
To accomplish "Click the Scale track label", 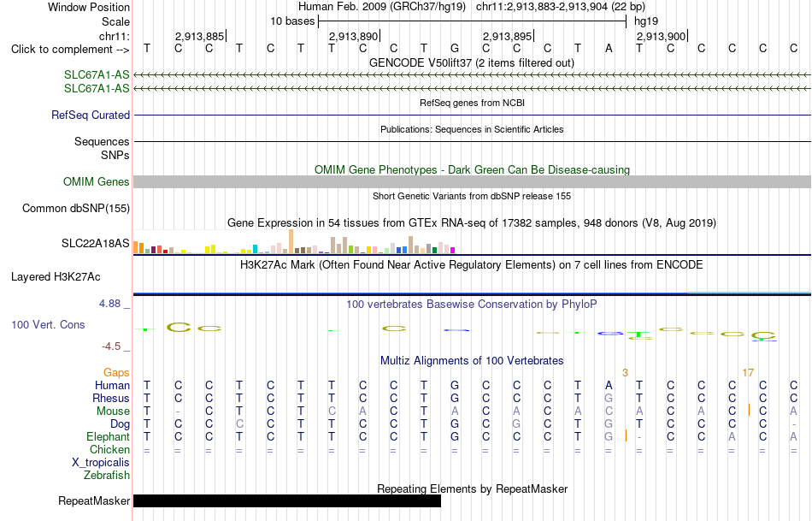I will (x=115, y=21).
